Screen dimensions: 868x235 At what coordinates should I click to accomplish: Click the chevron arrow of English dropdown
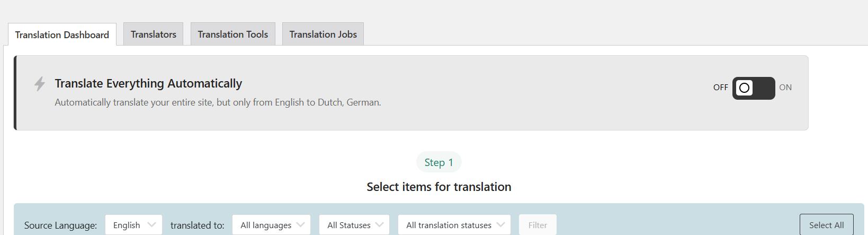point(151,224)
